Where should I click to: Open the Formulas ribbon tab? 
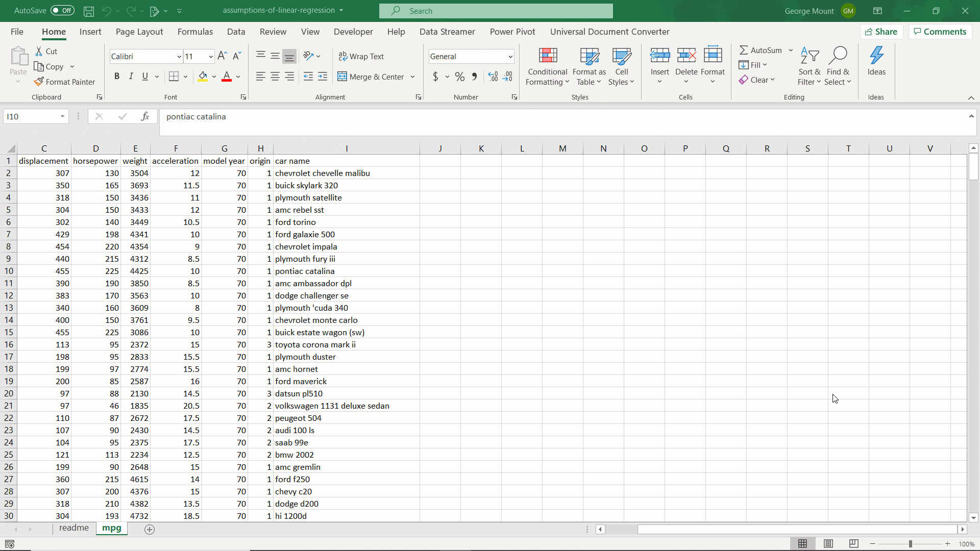tap(195, 32)
